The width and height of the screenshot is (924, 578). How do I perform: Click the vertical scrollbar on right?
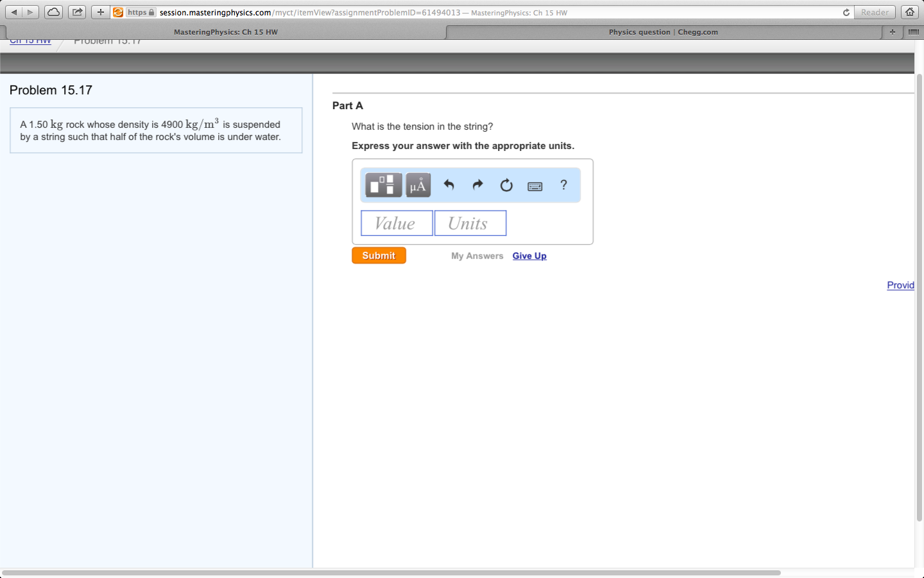[919, 297]
